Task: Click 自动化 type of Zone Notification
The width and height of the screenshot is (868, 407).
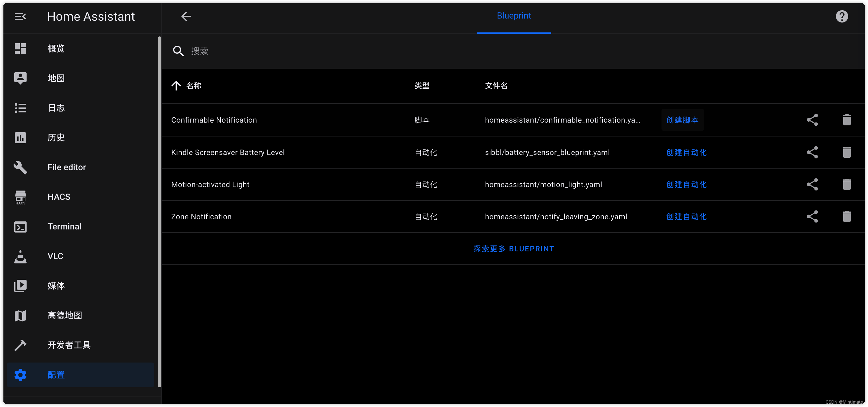Action: [x=426, y=216]
